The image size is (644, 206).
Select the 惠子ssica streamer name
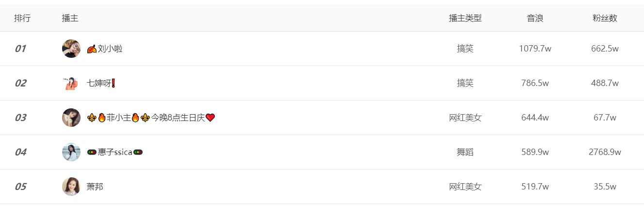tap(115, 152)
